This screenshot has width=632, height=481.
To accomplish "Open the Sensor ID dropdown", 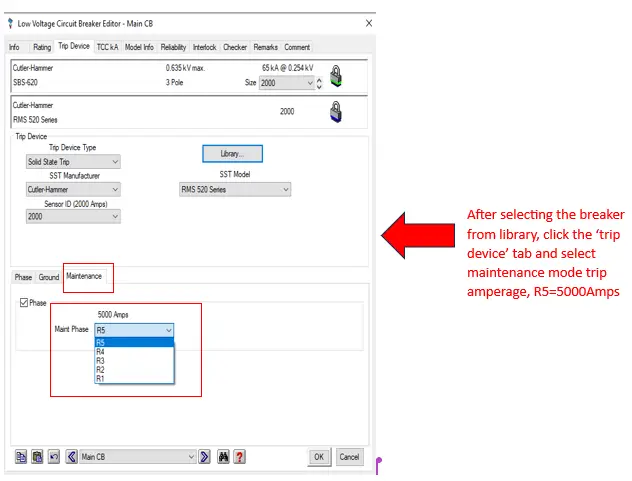I will pos(73,217).
